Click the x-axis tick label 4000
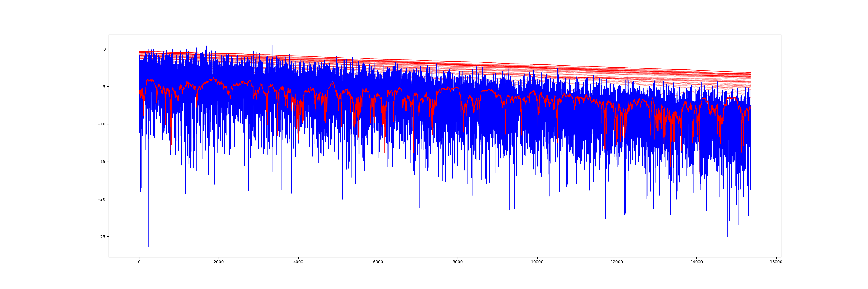 298,262
